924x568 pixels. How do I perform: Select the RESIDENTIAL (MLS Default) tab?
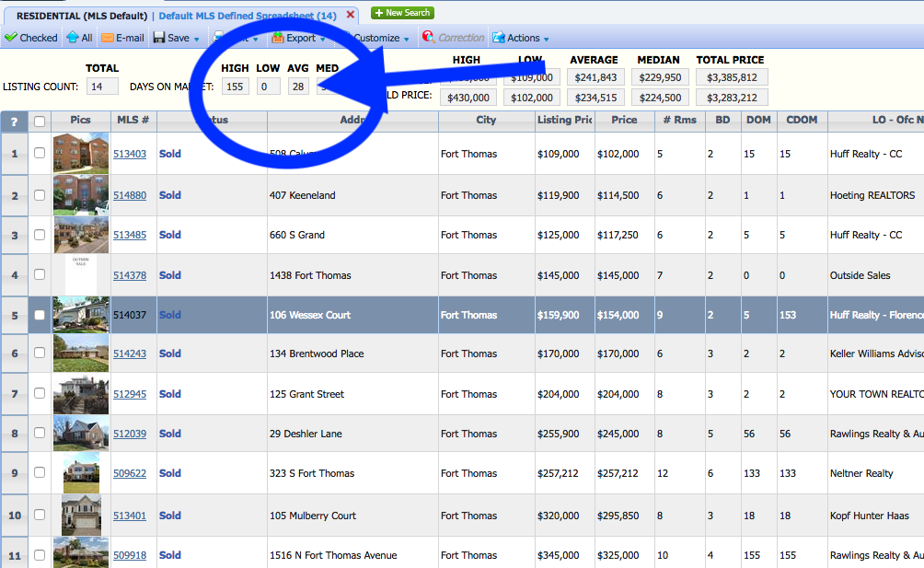81,16
